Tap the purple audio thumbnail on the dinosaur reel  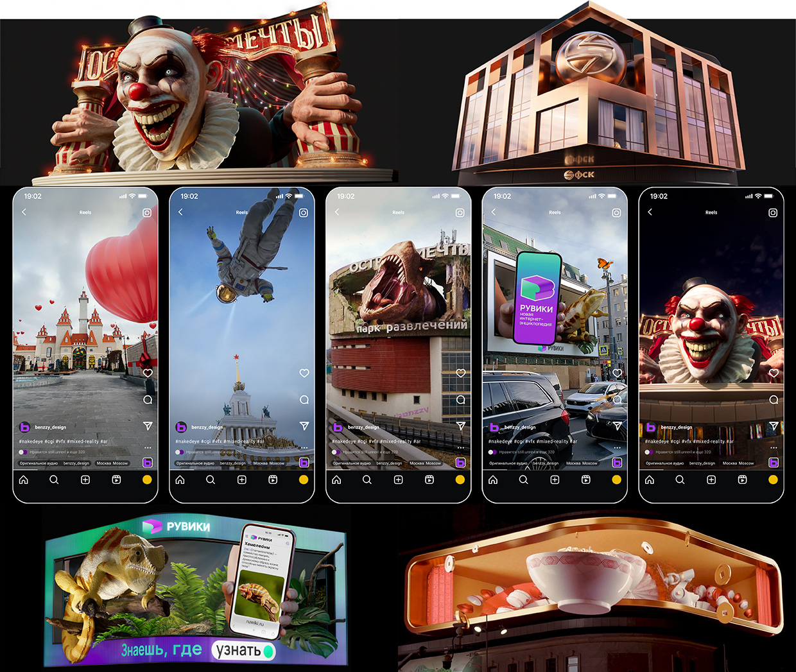click(460, 462)
